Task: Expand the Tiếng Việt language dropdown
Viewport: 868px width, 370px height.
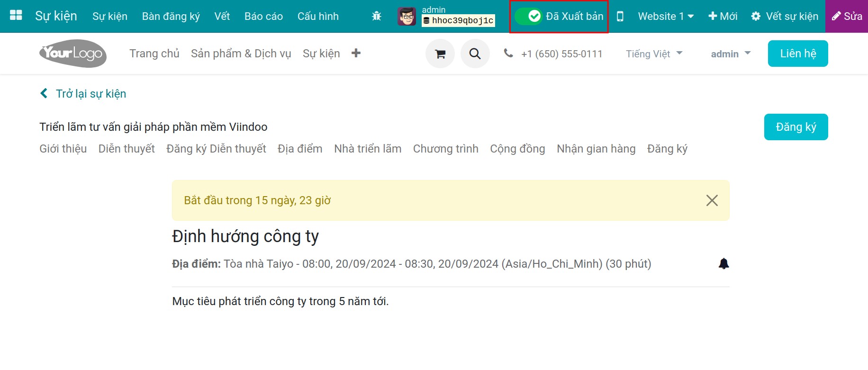Action: click(654, 54)
